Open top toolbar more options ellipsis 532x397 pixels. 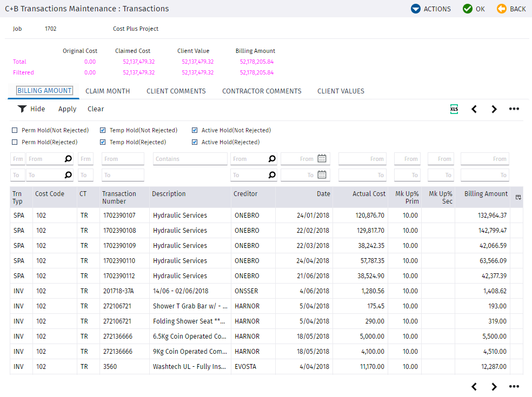(514, 109)
